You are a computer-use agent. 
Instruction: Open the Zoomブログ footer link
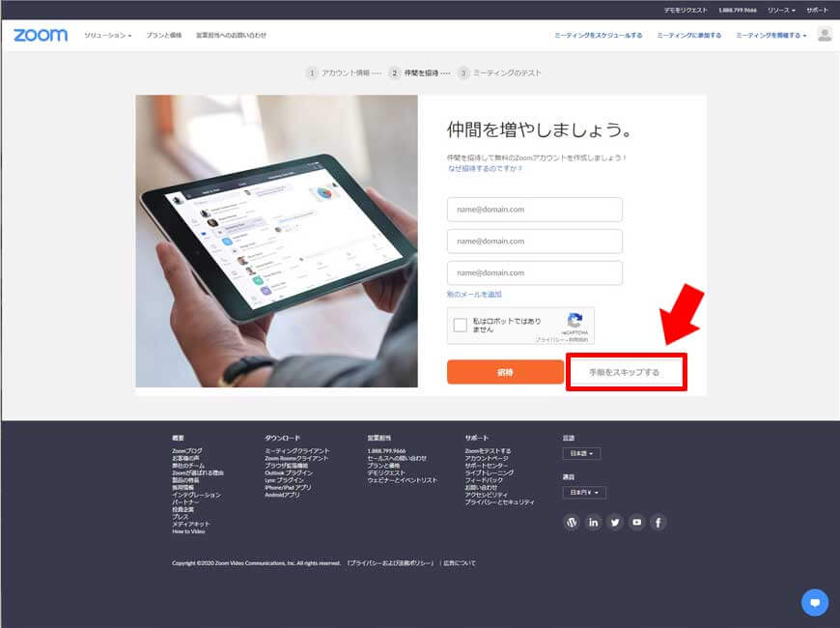[x=187, y=451]
